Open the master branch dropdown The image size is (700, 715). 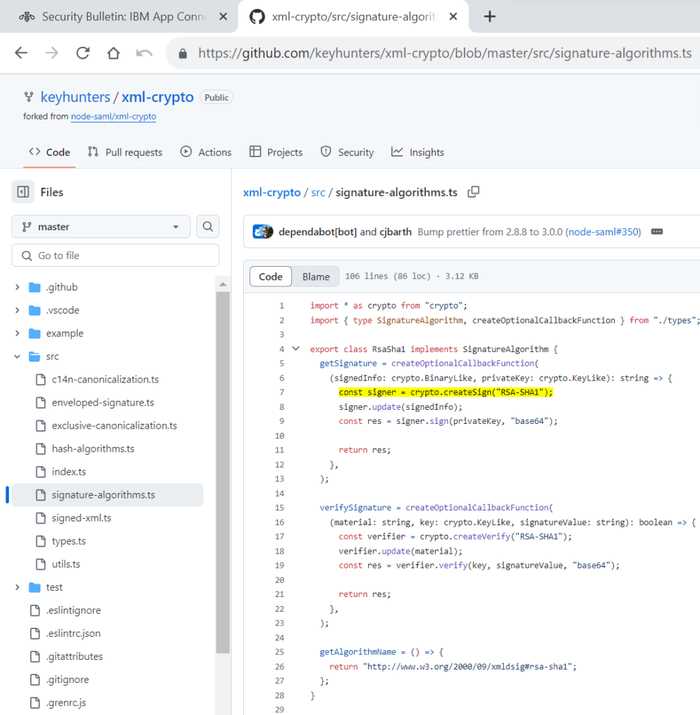click(x=101, y=227)
